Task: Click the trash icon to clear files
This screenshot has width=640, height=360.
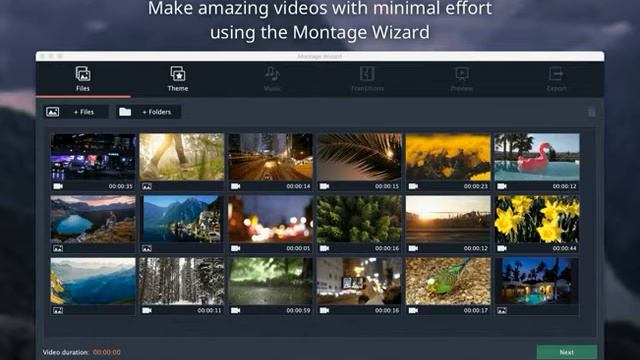Action: pyautogui.click(x=591, y=112)
